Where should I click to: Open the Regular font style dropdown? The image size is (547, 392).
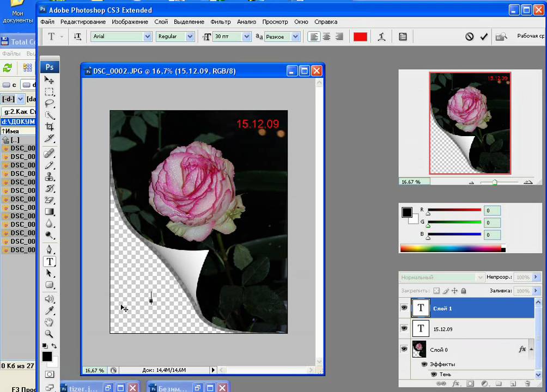click(x=190, y=36)
